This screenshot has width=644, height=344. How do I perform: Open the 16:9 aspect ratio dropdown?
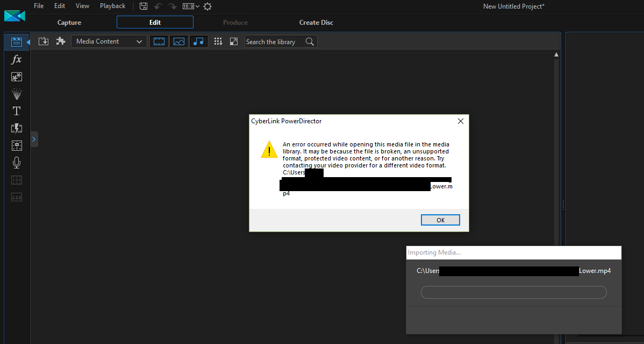[x=191, y=6]
